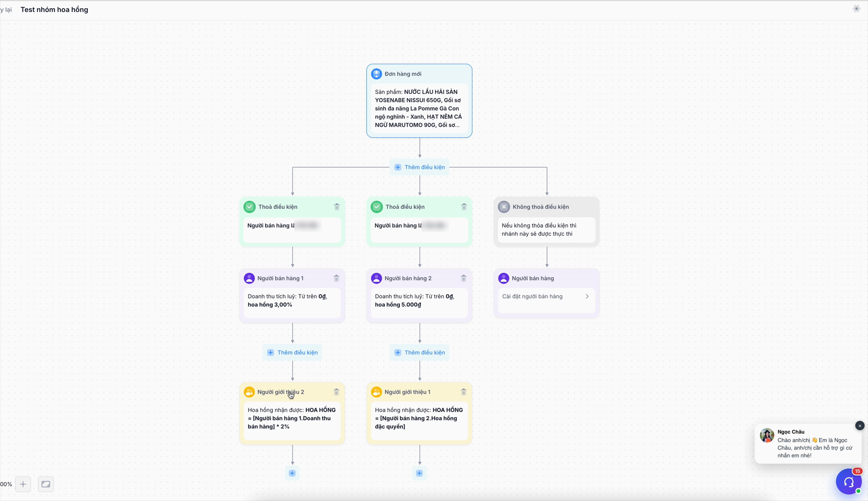Click Ngọc Châu's avatar photo
Screen dimensions: 868x501
pos(767,435)
